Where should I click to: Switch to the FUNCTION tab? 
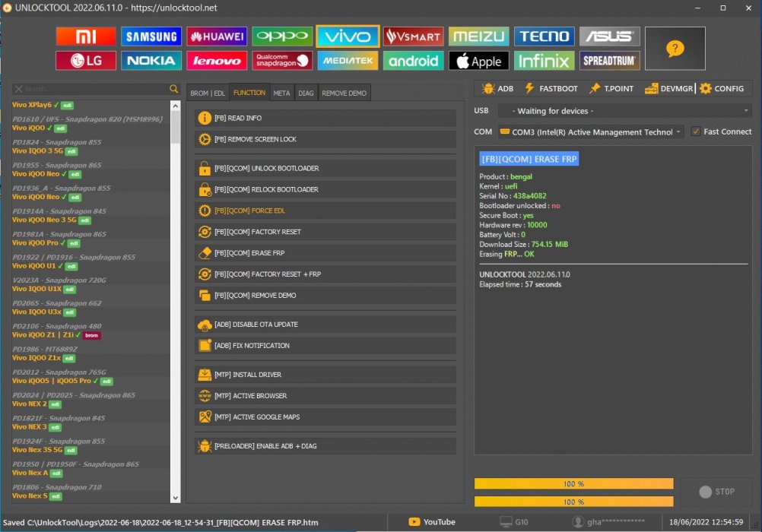(x=249, y=93)
